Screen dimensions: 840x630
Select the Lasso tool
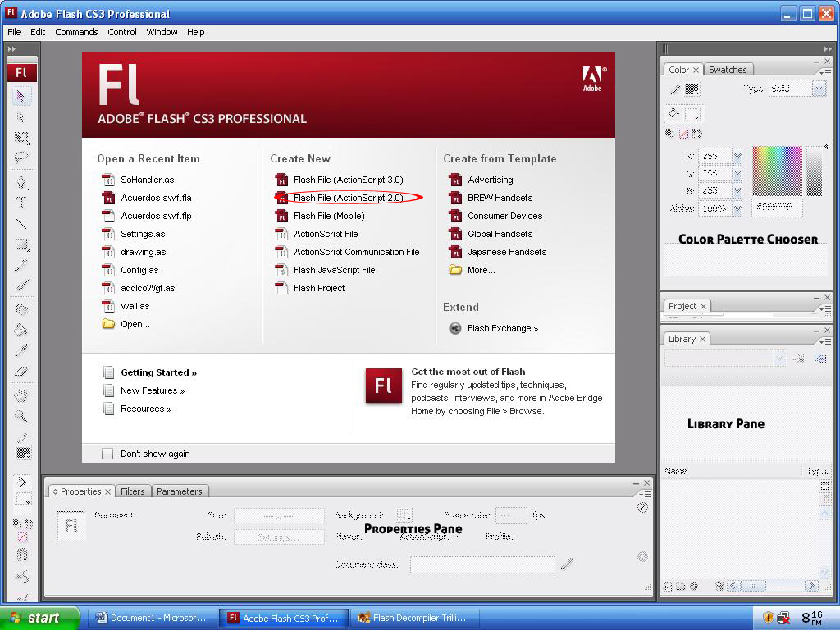click(x=21, y=157)
